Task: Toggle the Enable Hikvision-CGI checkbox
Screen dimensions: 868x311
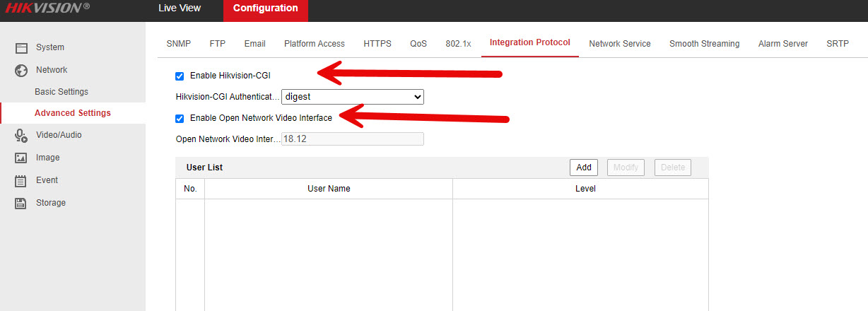Action: click(x=180, y=76)
